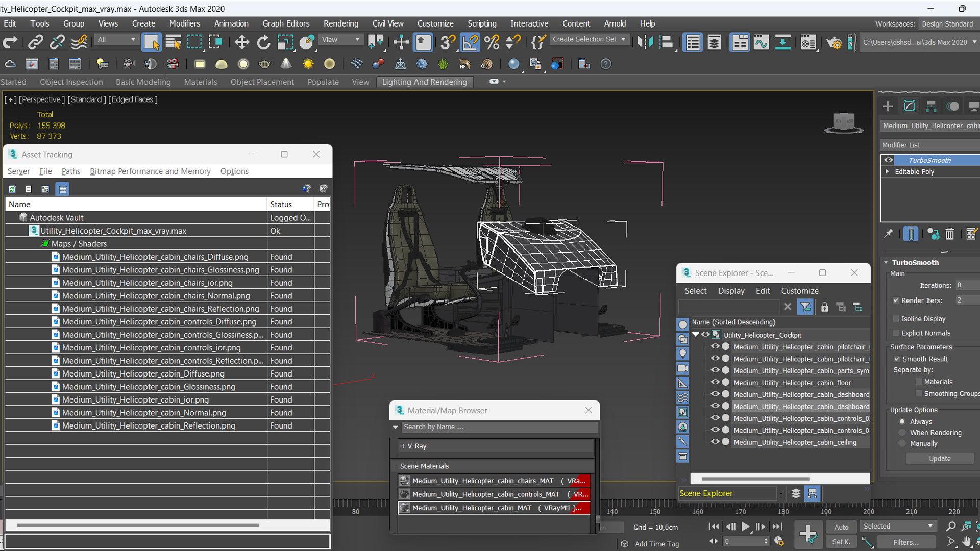980x551 pixels.
Task: Pin the modifier stack
Action: 889,234
